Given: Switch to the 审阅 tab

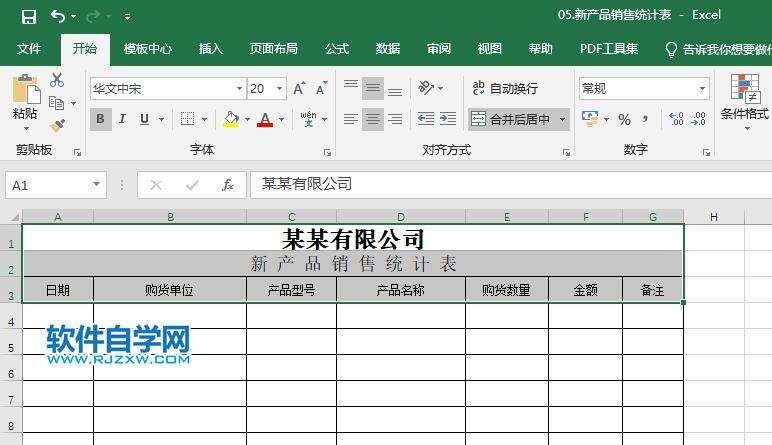Looking at the screenshot, I should pyautogui.click(x=439, y=49).
